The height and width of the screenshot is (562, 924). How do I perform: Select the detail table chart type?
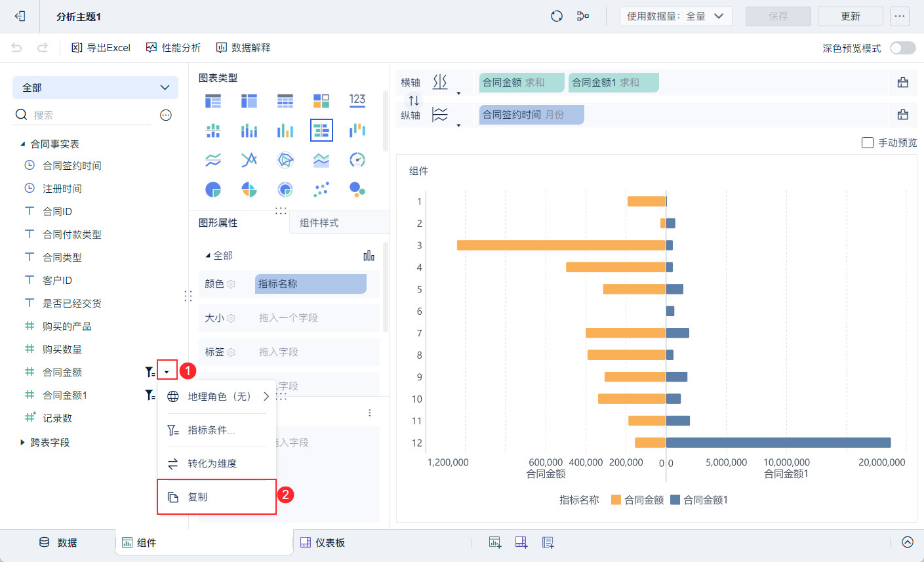pos(285,101)
